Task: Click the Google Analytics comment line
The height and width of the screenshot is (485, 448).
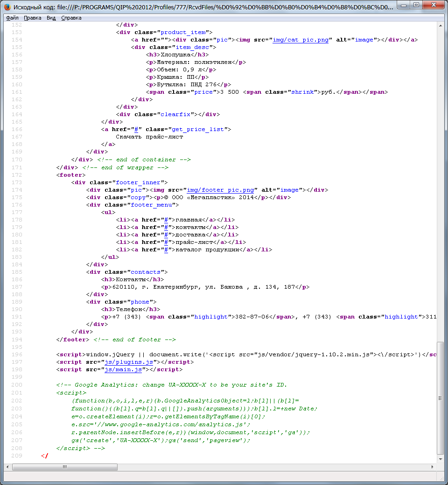Action: coord(172,385)
